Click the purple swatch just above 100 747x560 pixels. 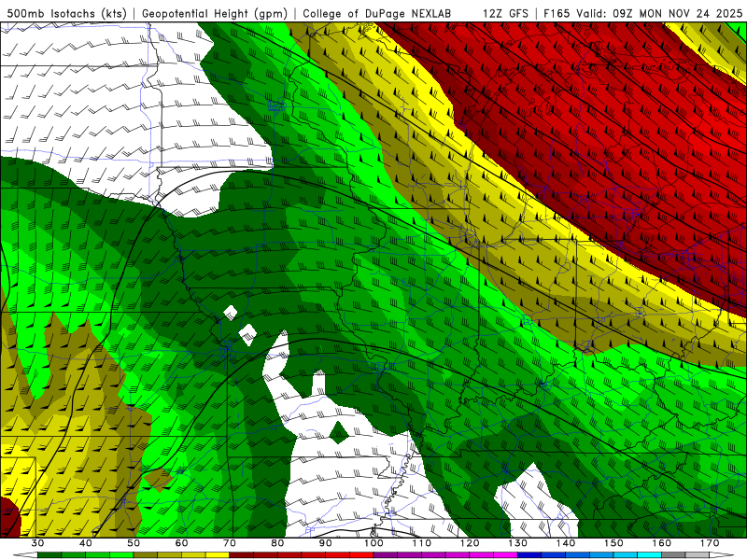386,555
